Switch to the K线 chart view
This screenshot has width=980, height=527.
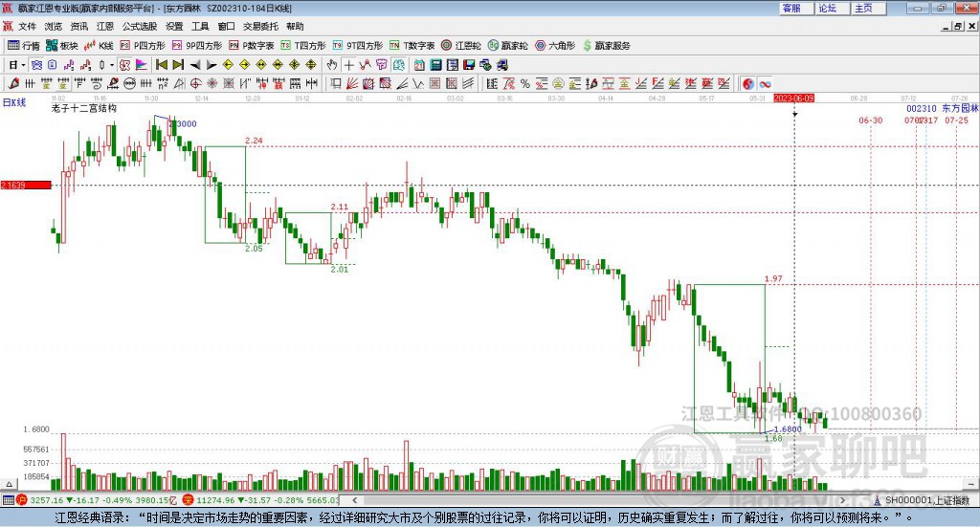99,46
